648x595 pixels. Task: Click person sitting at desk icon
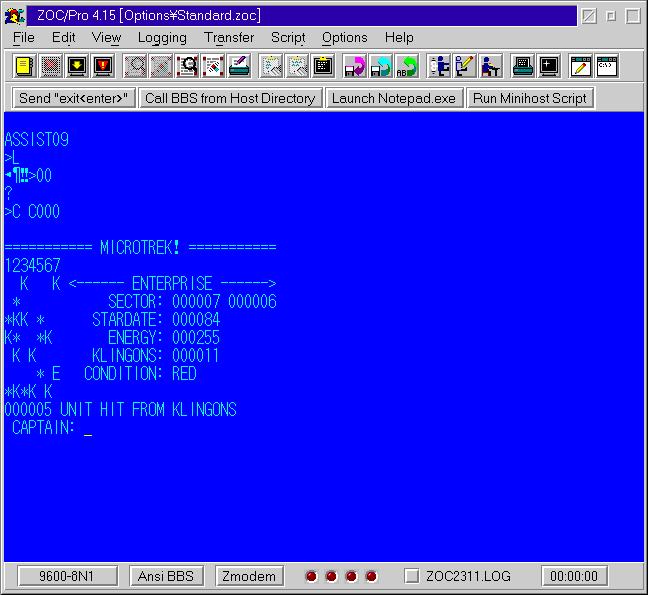click(491, 66)
